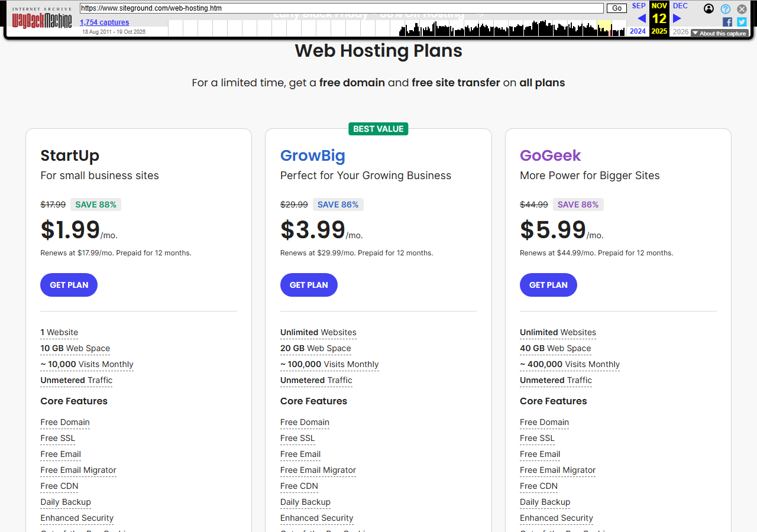
Task: Expand the About this capture dropdown
Action: tap(719, 34)
